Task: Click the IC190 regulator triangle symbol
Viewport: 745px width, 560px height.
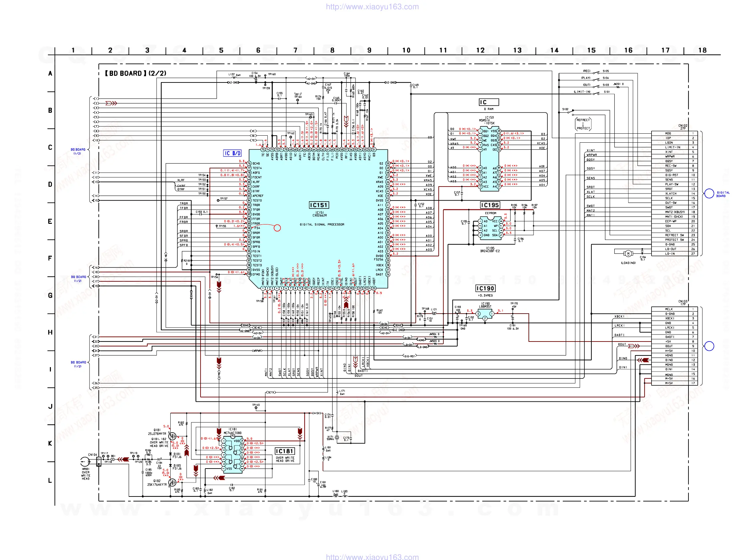Action: [485, 314]
